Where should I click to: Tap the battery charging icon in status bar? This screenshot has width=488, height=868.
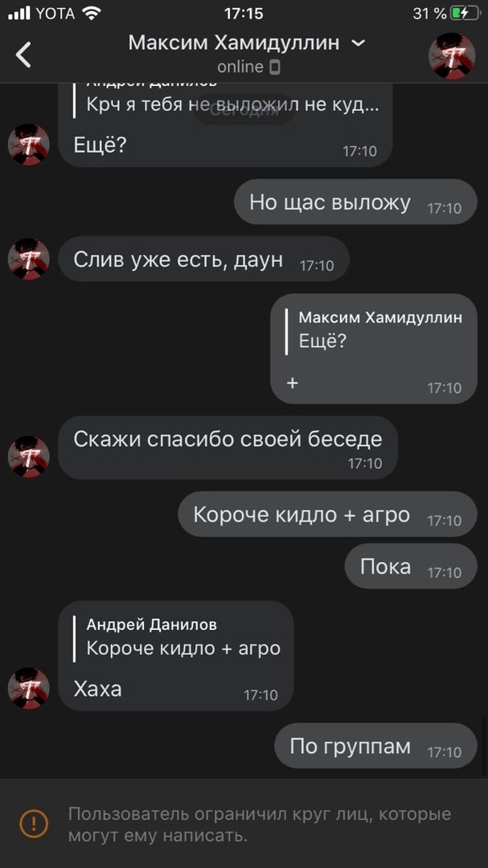pyautogui.click(x=464, y=14)
